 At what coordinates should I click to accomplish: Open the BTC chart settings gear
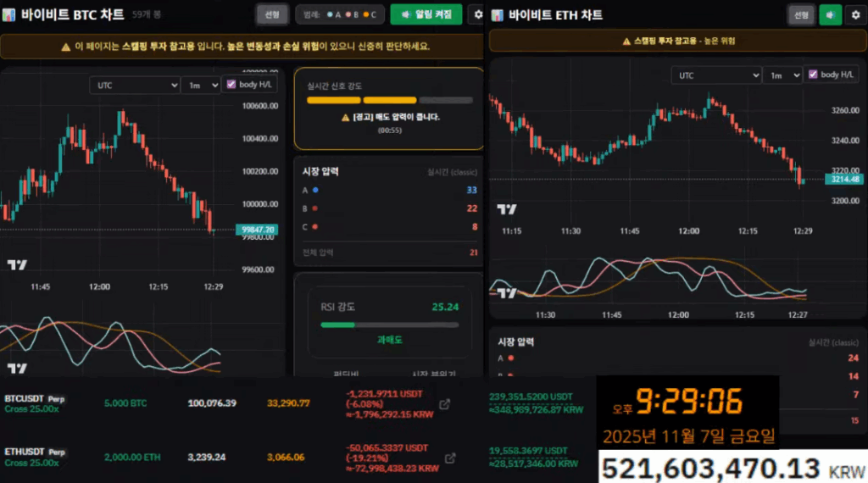click(x=478, y=15)
